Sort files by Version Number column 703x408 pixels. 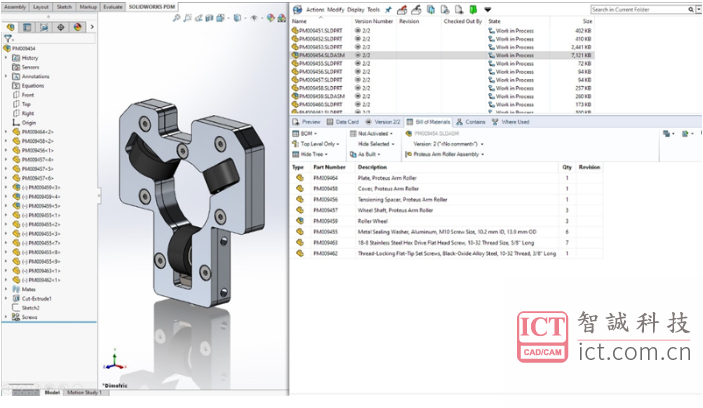[x=374, y=21]
